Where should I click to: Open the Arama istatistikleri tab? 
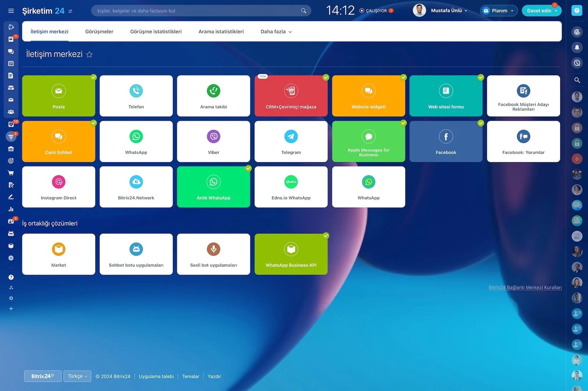pos(221,32)
